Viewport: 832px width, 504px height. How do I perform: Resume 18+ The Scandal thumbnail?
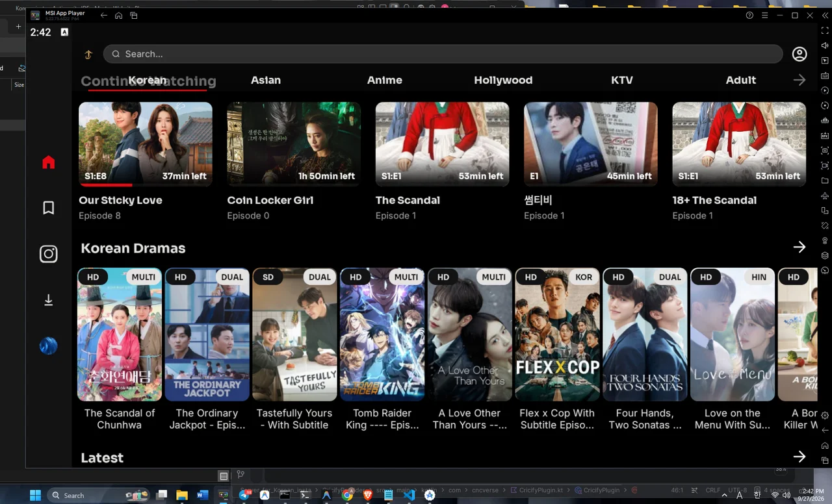click(739, 144)
